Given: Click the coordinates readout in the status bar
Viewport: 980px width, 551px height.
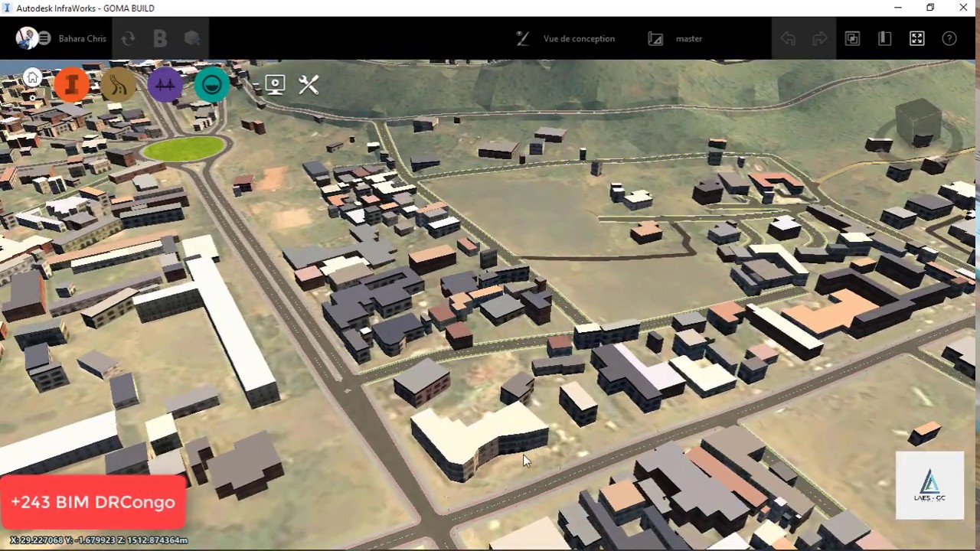Looking at the screenshot, I should (98, 540).
